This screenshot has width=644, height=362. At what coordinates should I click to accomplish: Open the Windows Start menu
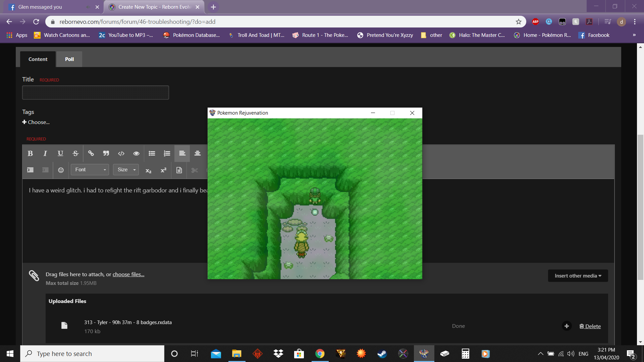tap(10, 354)
